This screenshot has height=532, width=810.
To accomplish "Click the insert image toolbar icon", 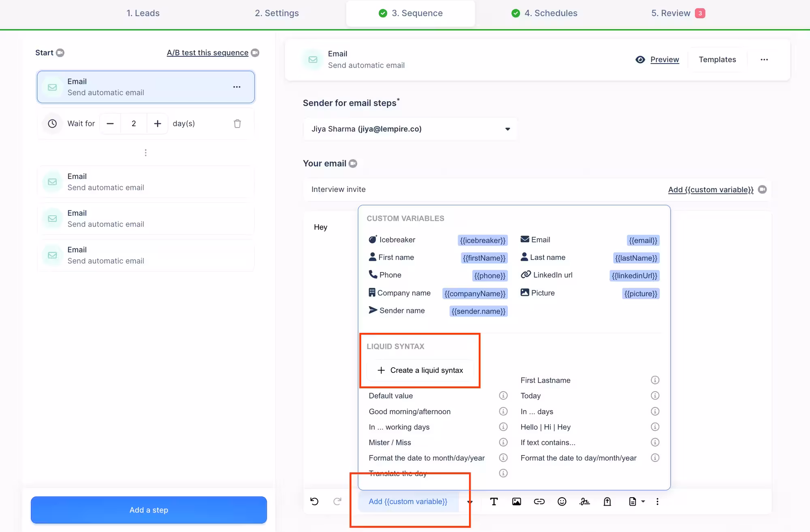I will coord(516,502).
